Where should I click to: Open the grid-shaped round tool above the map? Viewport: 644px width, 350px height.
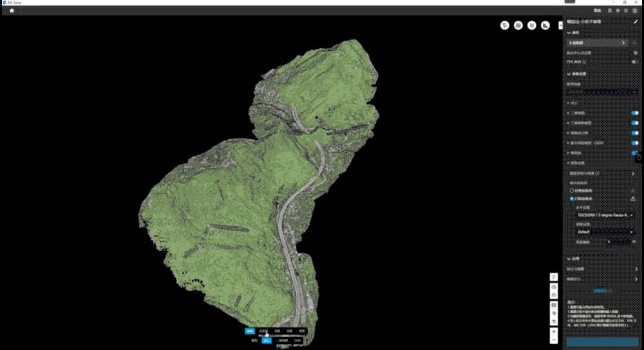(x=518, y=26)
